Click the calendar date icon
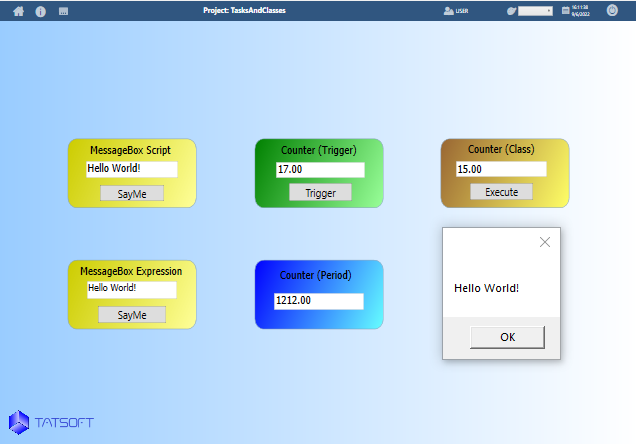 tap(566, 11)
